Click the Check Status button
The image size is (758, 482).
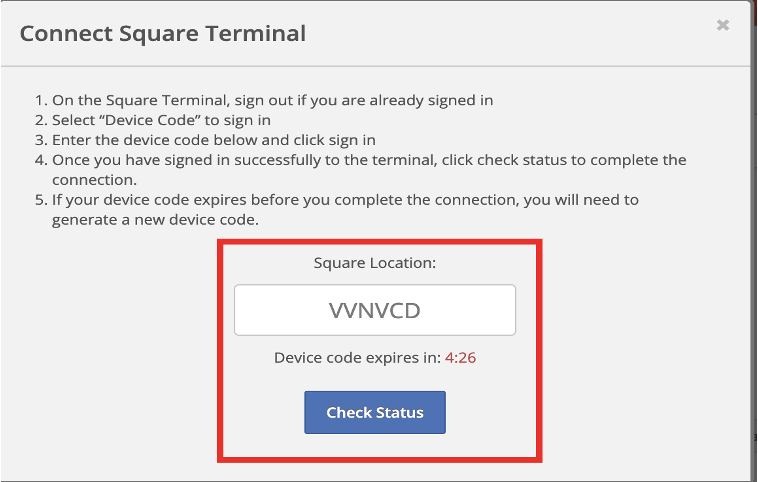(375, 412)
